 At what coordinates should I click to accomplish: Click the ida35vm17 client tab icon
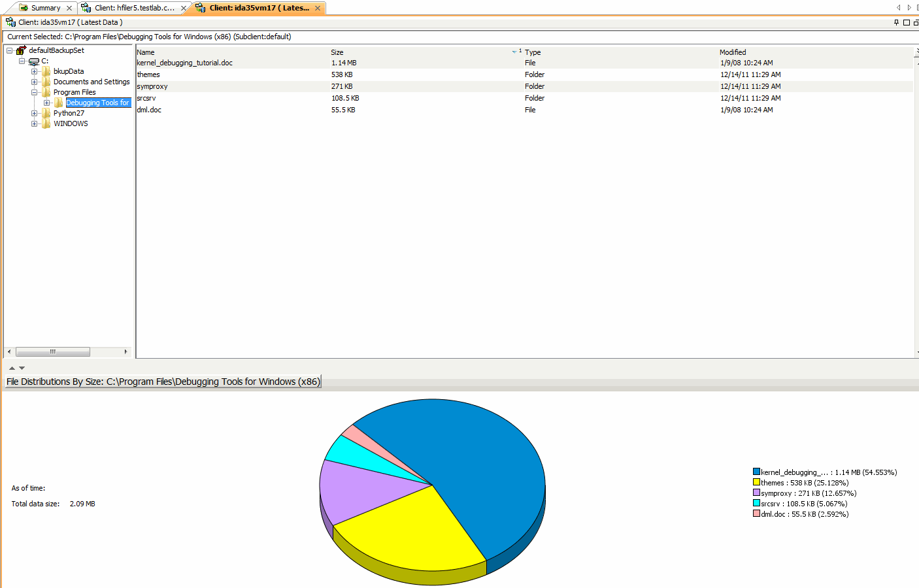201,8
